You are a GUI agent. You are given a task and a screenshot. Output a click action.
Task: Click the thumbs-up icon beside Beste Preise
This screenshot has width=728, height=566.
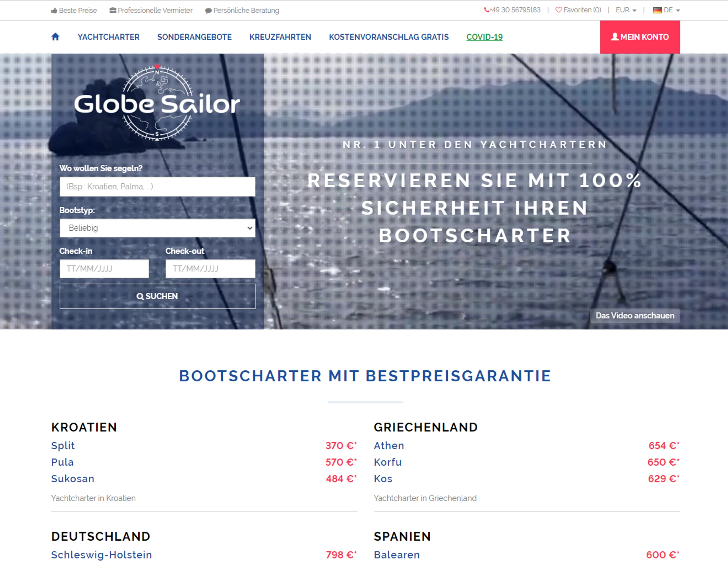pos(54,10)
